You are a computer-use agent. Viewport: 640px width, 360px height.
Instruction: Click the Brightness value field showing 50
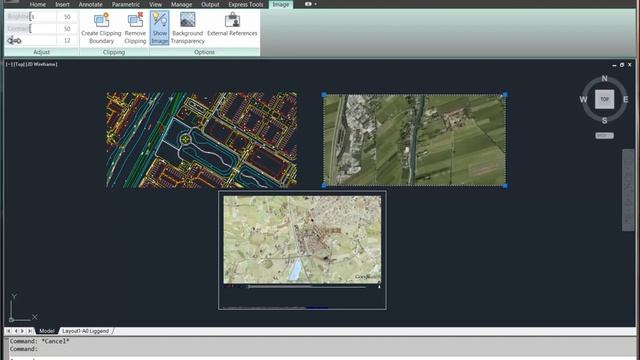click(67, 17)
